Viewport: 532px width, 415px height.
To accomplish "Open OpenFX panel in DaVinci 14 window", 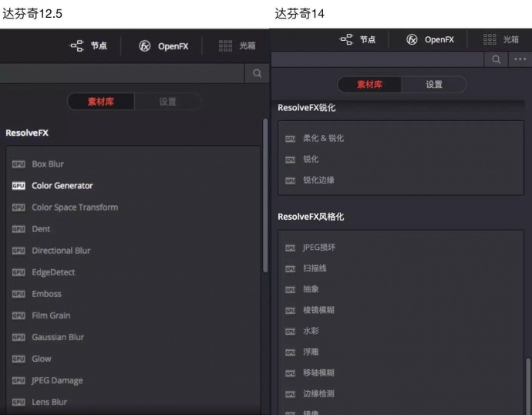I will (430, 39).
